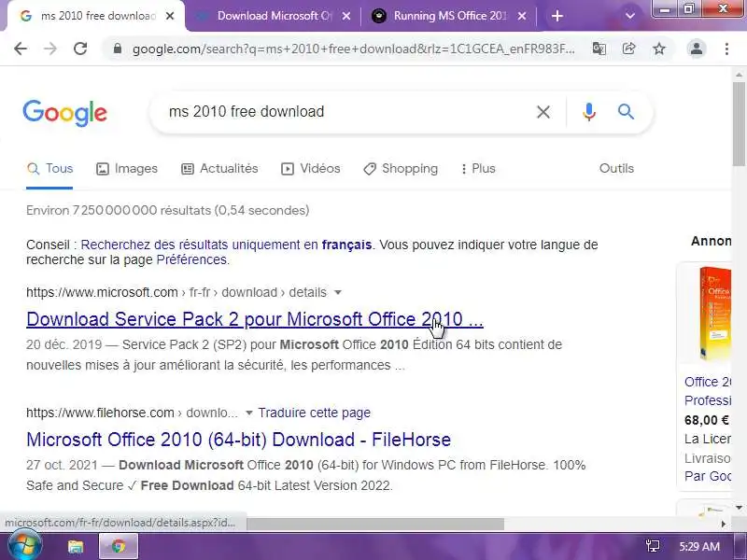
Task: Switch to Shopping results
Action: click(401, 169)
